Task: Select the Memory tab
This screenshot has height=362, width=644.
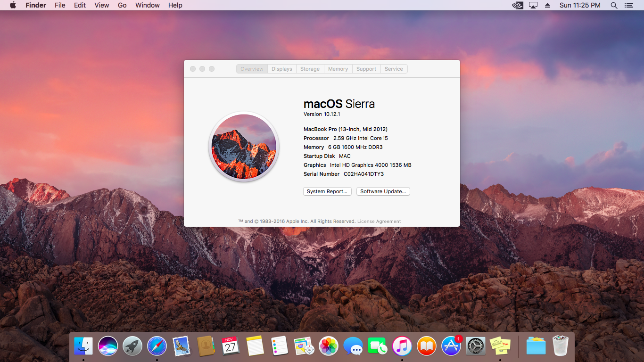Action: coord(338,69)
